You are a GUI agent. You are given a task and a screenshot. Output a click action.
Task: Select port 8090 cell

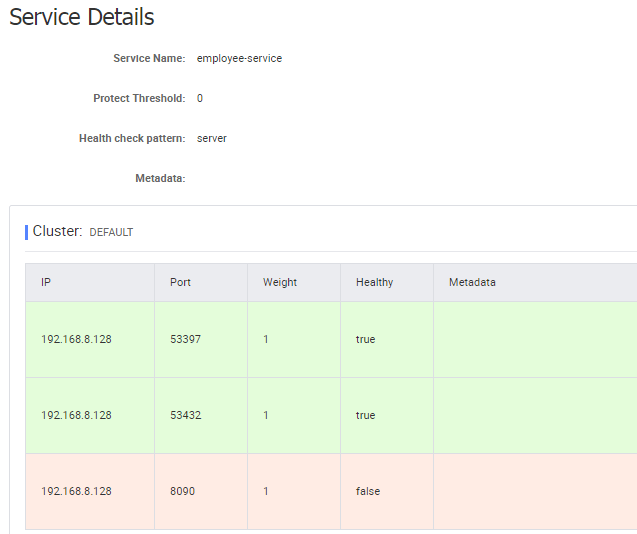pyautogui.click(x=183, y=492)
